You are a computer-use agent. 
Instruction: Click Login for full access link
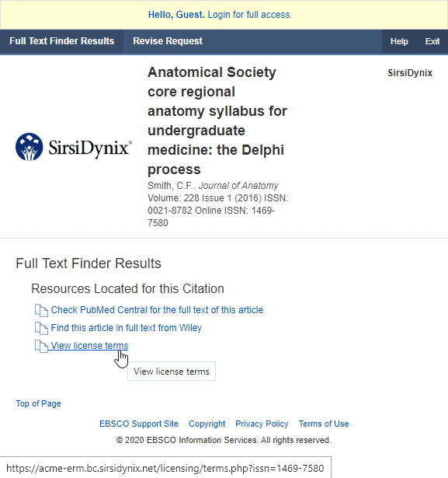(x=250, y=15)
